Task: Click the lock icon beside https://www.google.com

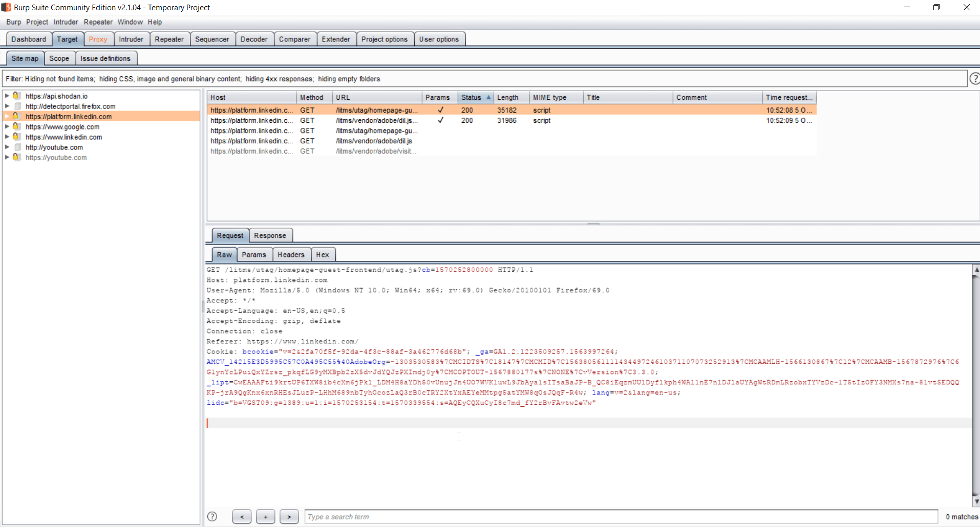Action: (x=17, y=126)
